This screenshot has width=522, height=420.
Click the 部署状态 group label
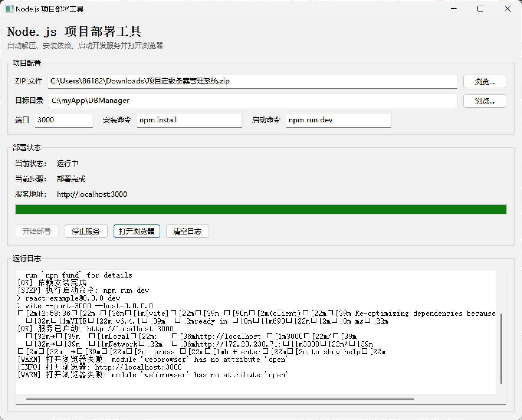click(27, 147)
